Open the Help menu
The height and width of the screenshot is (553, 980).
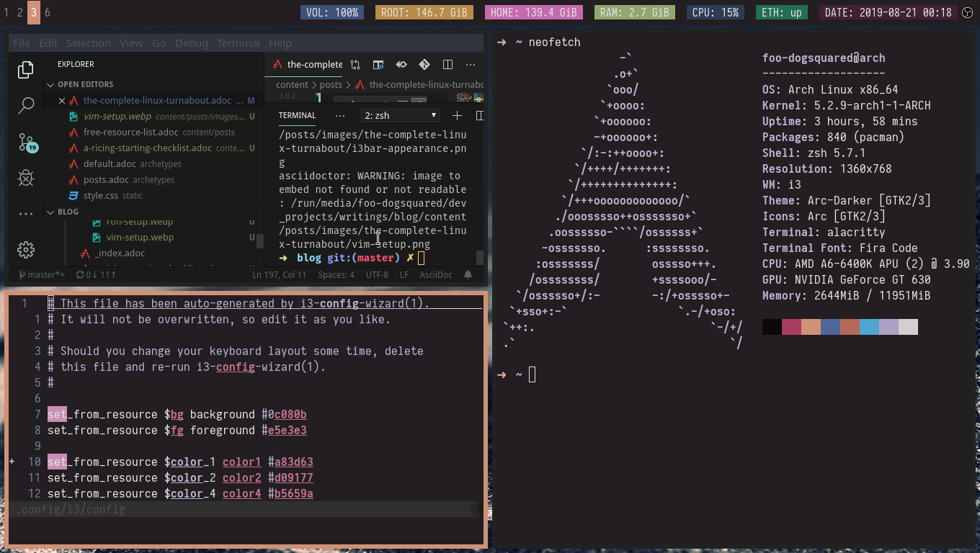pos(280,42)
